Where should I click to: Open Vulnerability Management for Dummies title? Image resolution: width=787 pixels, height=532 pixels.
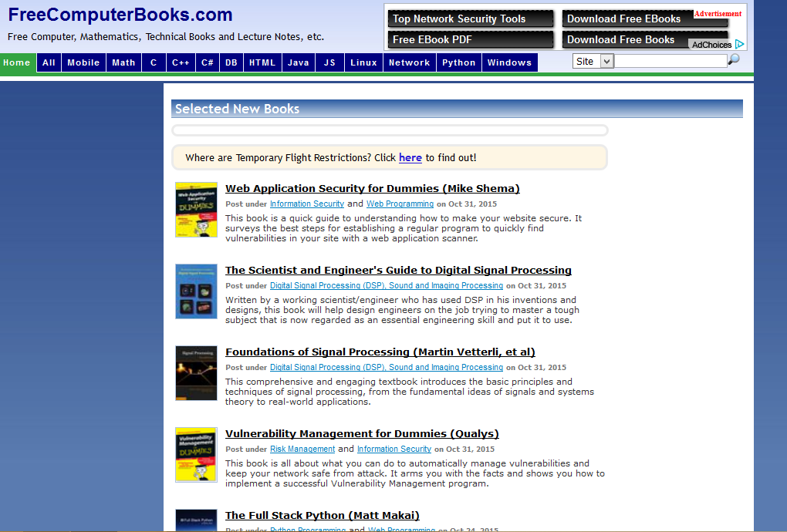click(x=362, y=434)
